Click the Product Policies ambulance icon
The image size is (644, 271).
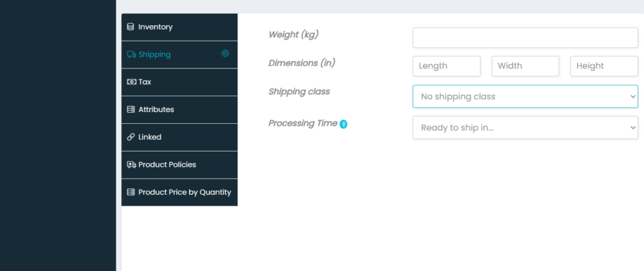coord(131,165)
